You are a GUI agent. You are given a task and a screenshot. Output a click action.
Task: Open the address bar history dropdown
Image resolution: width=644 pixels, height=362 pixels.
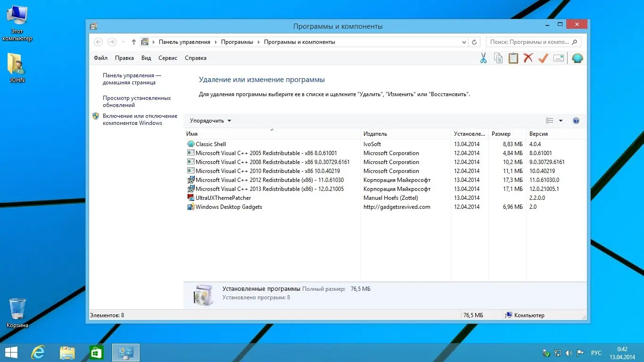point(464,42)
